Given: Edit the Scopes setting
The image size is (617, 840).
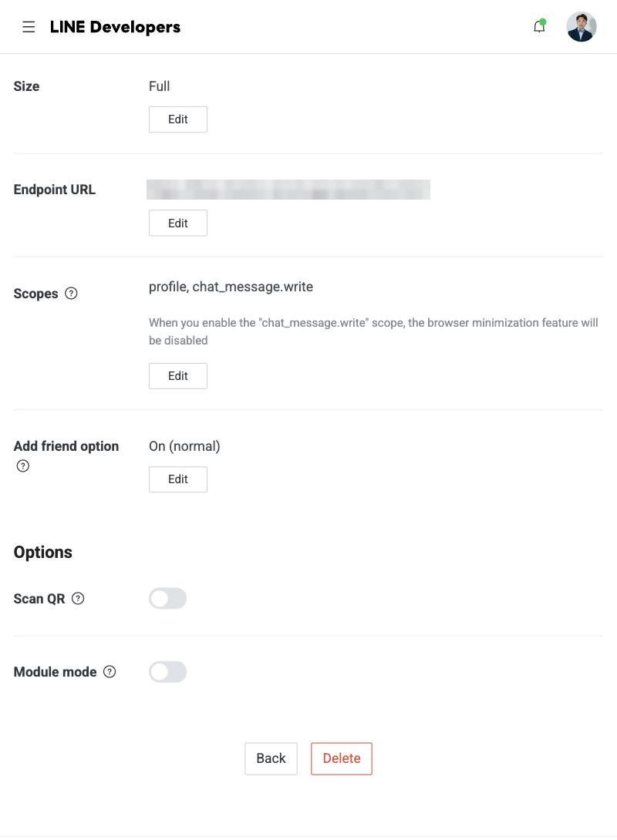Looking at the screenshot, I should click(178, 376).
